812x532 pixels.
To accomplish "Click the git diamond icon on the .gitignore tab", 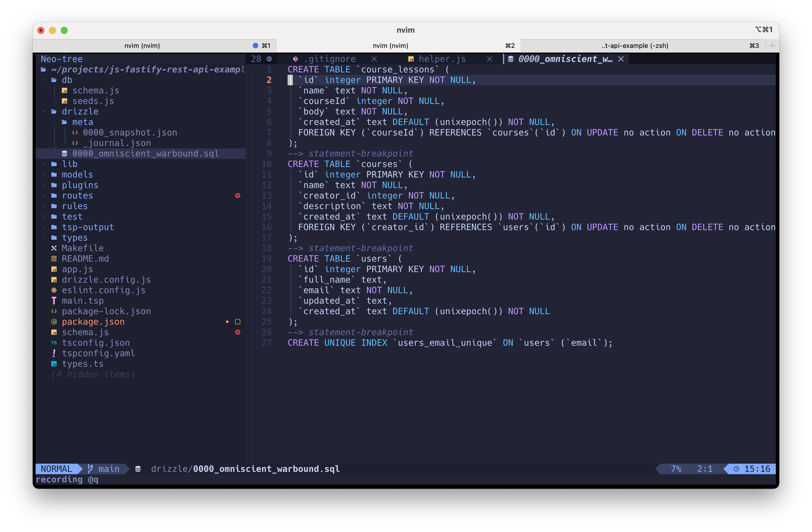I will pyautogui.click(x=295, y=59).
